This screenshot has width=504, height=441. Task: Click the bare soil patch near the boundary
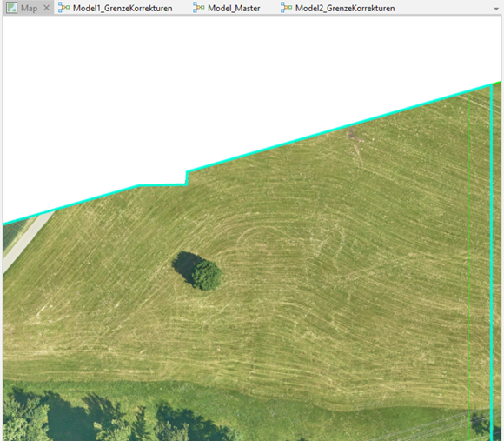[x=352, y=133]
